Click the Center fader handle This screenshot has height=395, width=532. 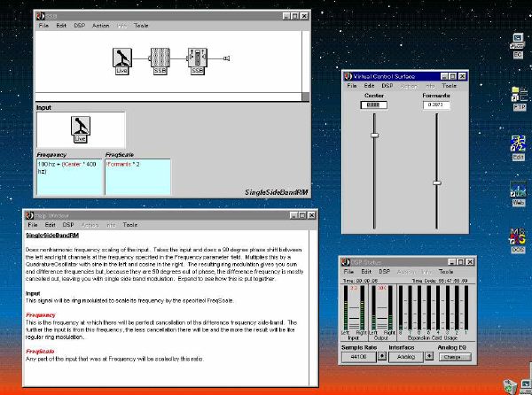point(374,135)
